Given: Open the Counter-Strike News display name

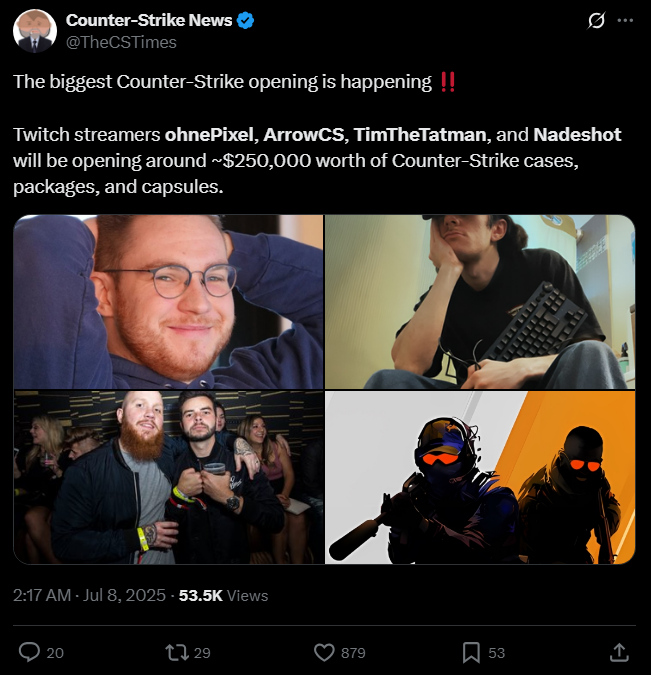Looking at the screenshot, I should click(x=149, y=20).
